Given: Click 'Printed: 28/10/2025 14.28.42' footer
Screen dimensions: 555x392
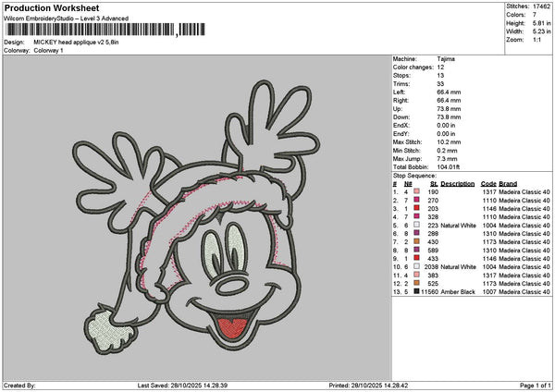Looking at the screenshot, I should [368, 386].
